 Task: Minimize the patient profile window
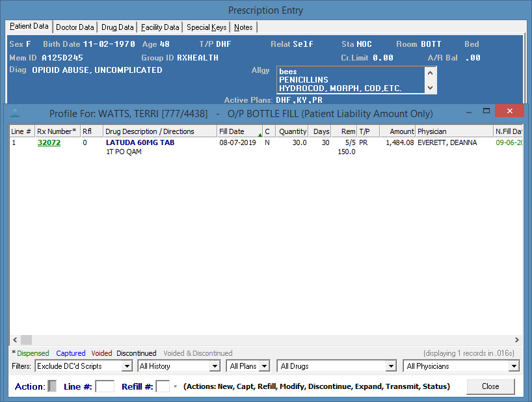coord(468,111)
